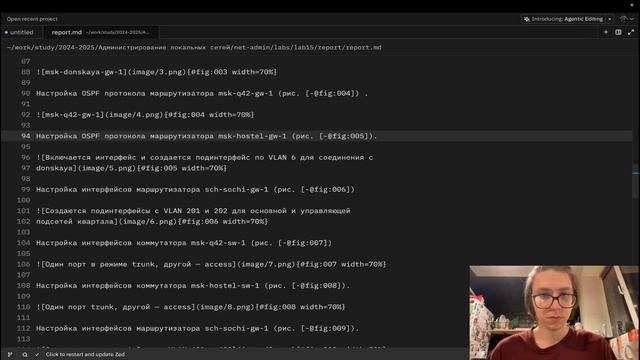
Task: Click to restart and update Zed
Action: point(85,354)
